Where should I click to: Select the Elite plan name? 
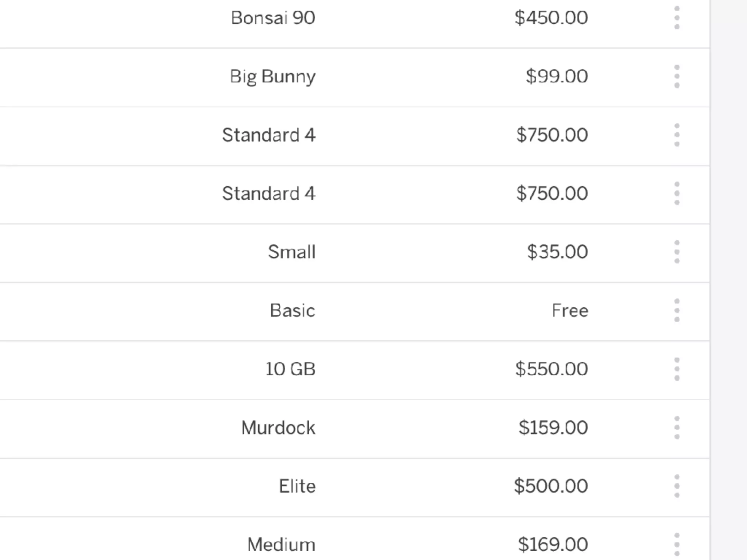coord(297,486)
